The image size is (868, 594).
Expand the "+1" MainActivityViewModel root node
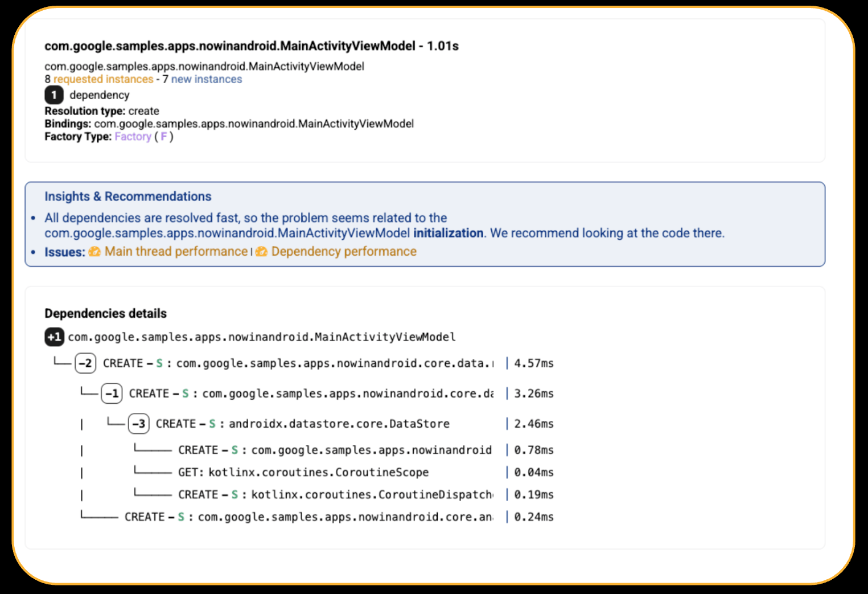pyautogui.click(x=54, y=337)
